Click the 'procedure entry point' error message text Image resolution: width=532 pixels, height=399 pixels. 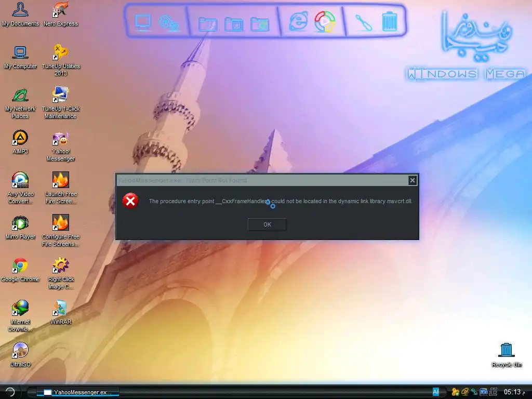coord(281,201)
